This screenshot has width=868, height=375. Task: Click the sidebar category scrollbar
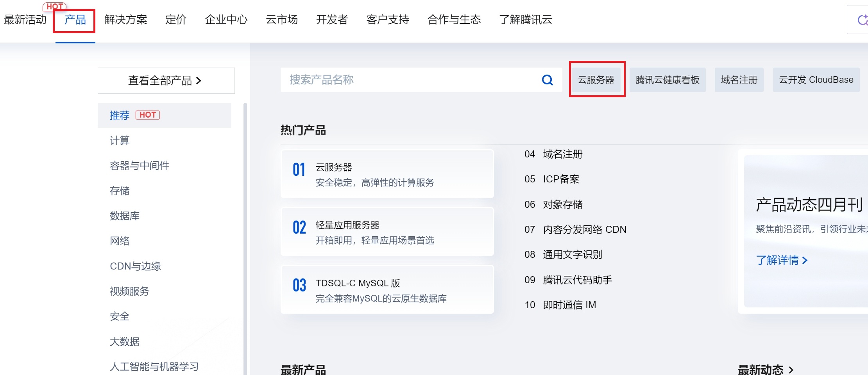(245, 238)
